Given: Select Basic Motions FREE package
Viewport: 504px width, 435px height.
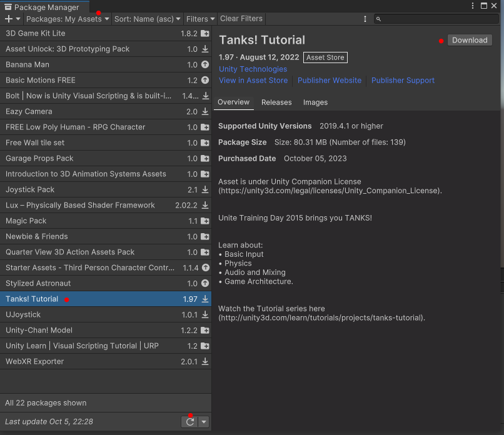Looking at the screenshot, I should [106, 80].
